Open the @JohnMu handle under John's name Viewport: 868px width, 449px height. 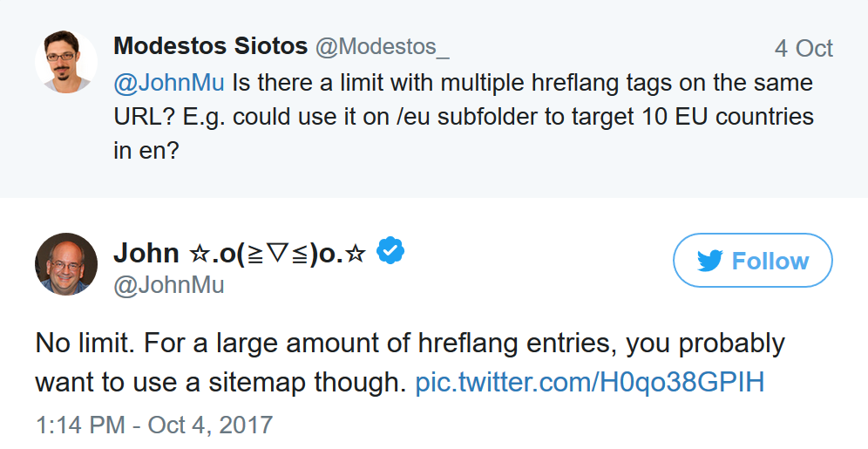(x=169, y=285)
